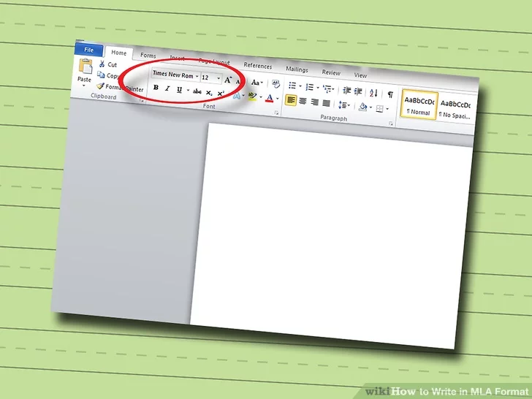532x399 pixels.
Task: Click inside the blank document page
Action: coord(336,234)
